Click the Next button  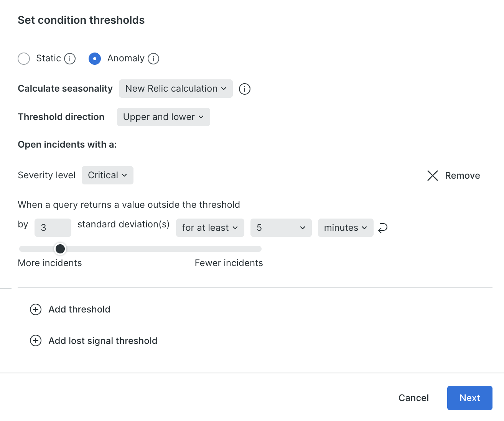470,398
